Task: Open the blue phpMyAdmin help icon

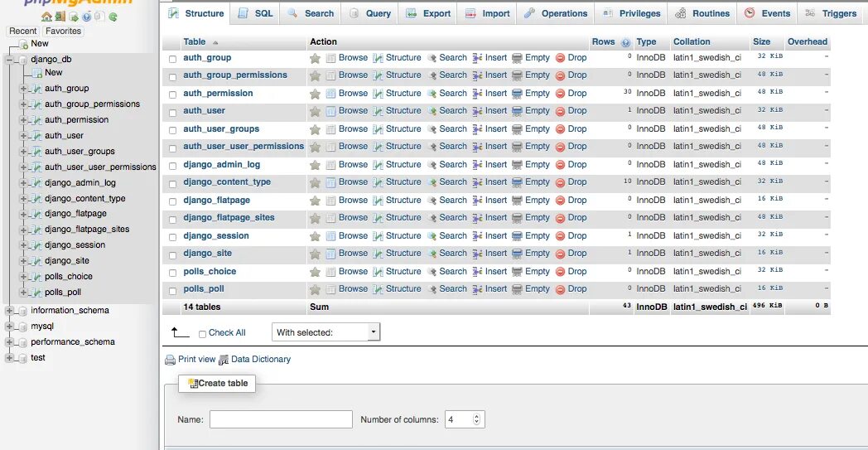Action: coord(86,17)
